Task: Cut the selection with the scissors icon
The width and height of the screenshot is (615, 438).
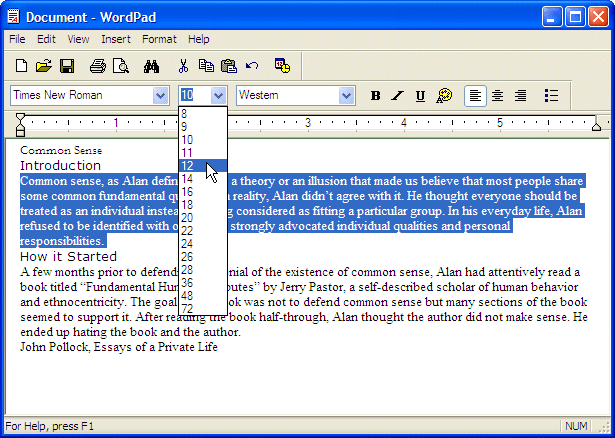Action: click(183, 66)
